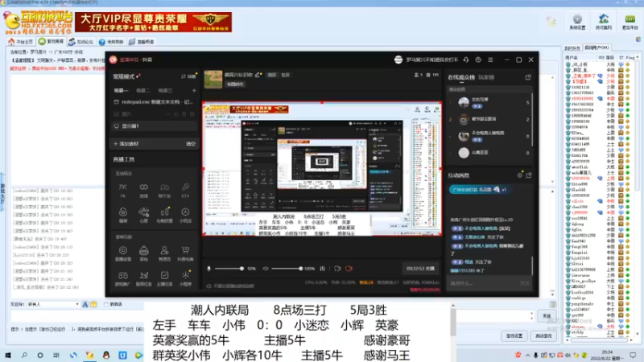Edit stream title with pencil icon
The width and height of the screenshot is (644, 362).
click(258, 75)
